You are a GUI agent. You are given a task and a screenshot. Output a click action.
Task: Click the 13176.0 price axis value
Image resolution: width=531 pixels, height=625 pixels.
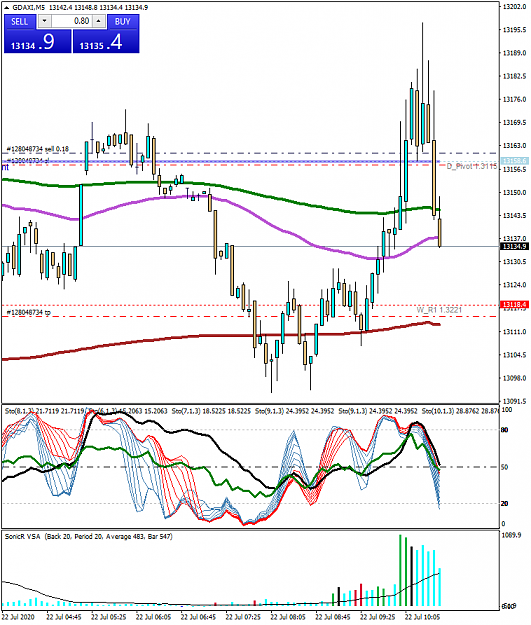(x=515, y=99)
